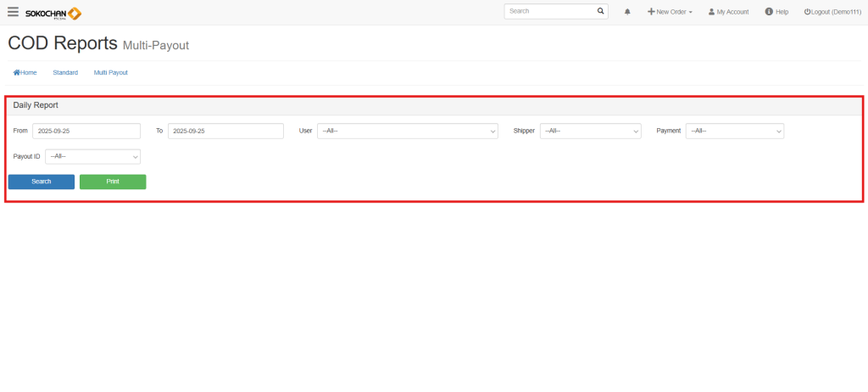Expand the Payment dropdown

pos(734,132)
